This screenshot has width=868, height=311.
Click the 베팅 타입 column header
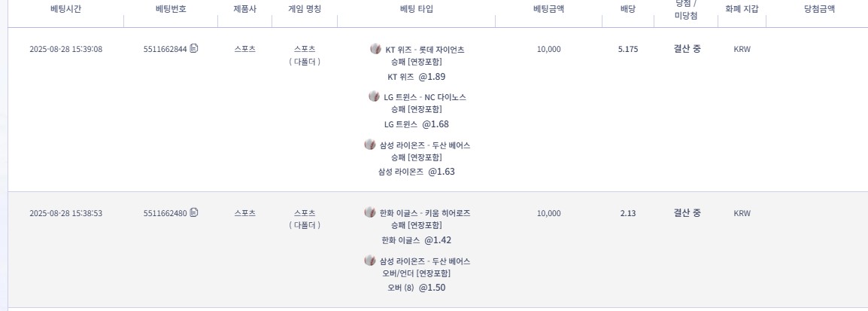pyautogui.click(x=417, y=9)
